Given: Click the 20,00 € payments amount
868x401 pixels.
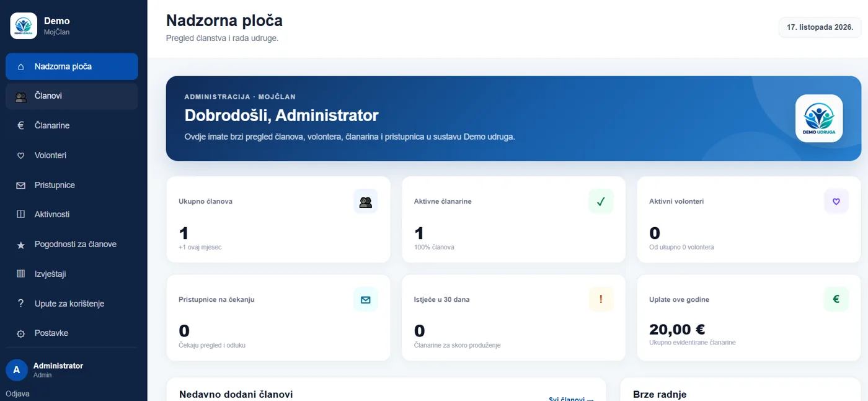Looking at the screenshot, I should pos(677,330).
